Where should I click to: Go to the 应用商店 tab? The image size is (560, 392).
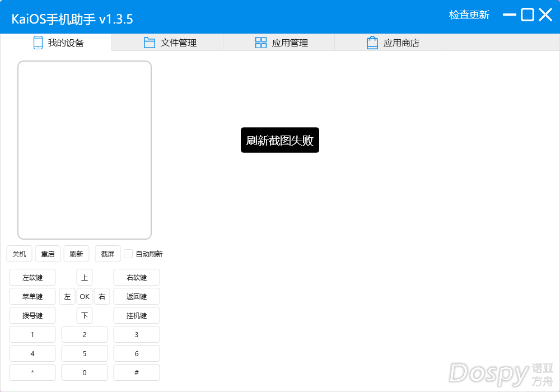[390, 43]
